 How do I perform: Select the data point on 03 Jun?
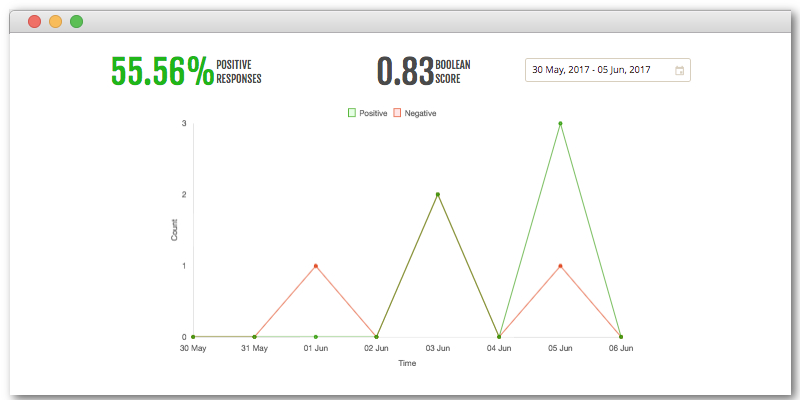click(438, 194)
